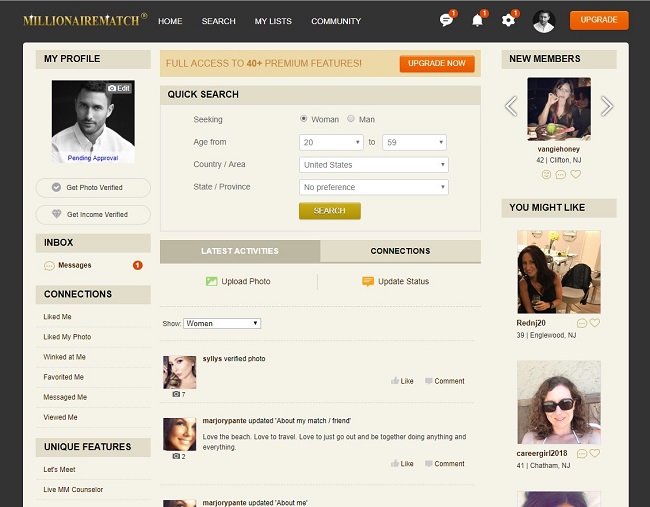Viewport: 650px width, 507px height.
Task: Open careergirl2018's profile photo
Action: 558,402
